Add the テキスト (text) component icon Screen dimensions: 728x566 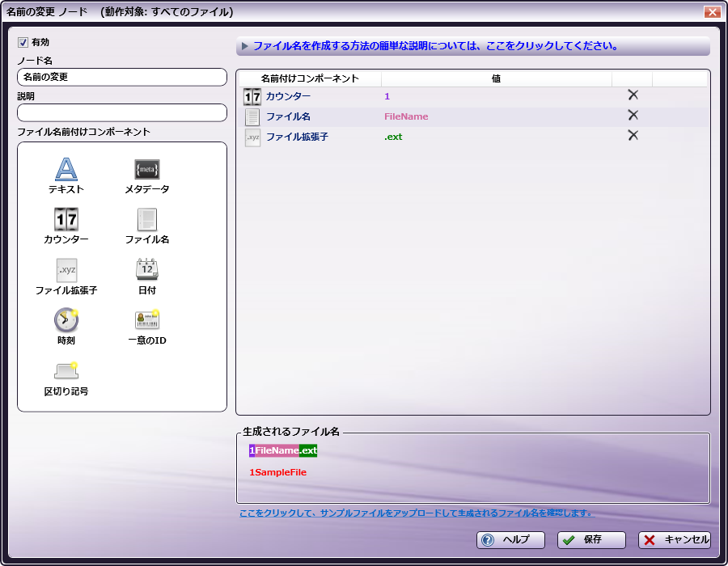click(66, 169)
